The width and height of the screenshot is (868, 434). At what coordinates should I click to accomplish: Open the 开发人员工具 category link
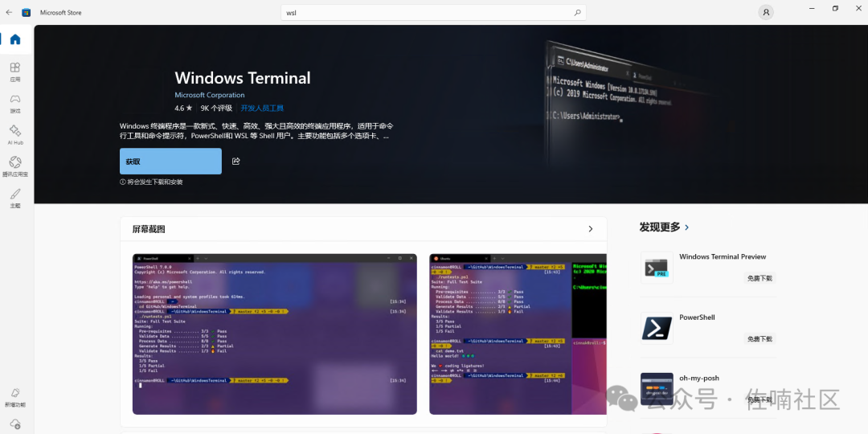click(262, 108)
